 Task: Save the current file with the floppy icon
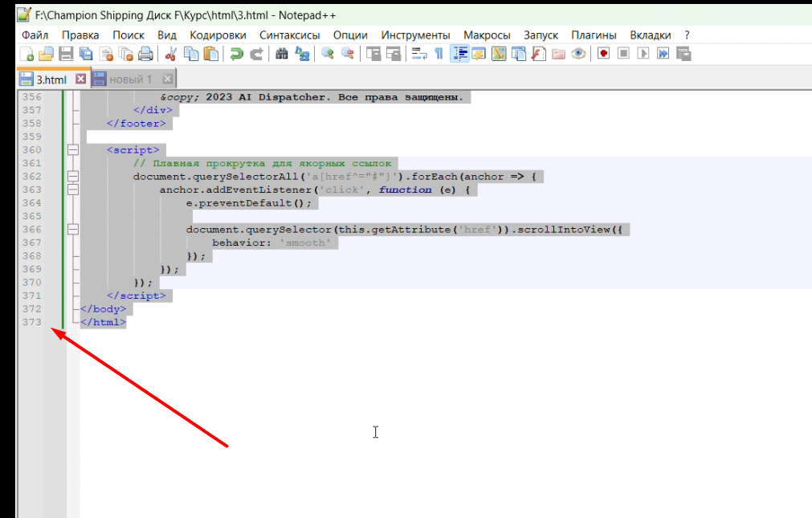pos(66,54)
